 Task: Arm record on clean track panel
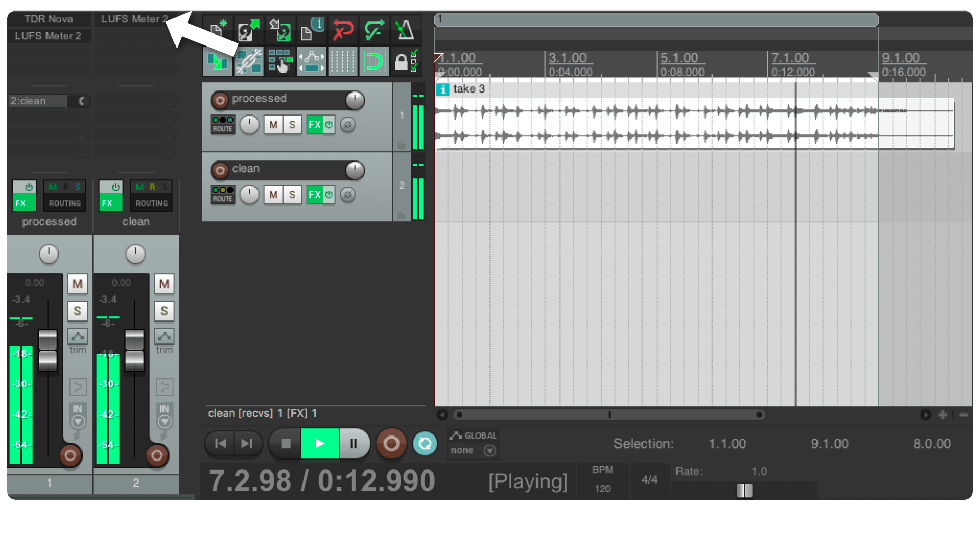pyautogui.click(x=220, y=170)
